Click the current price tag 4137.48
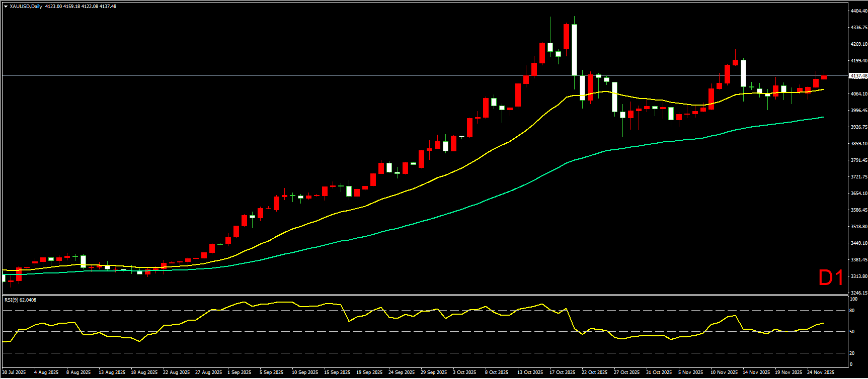 pyautogui.click(x=858, y=76)
